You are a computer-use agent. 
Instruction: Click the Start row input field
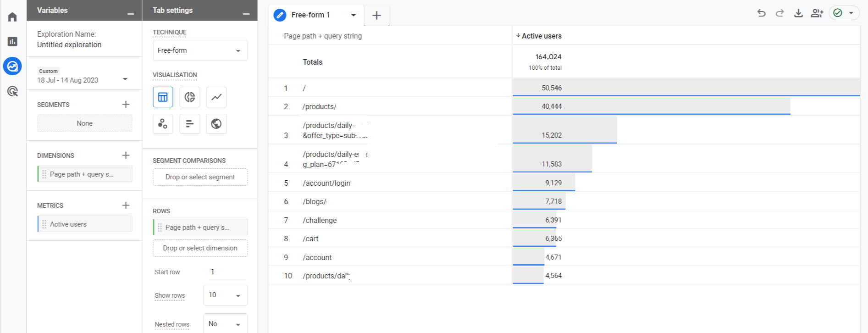[x=227, y=272]
